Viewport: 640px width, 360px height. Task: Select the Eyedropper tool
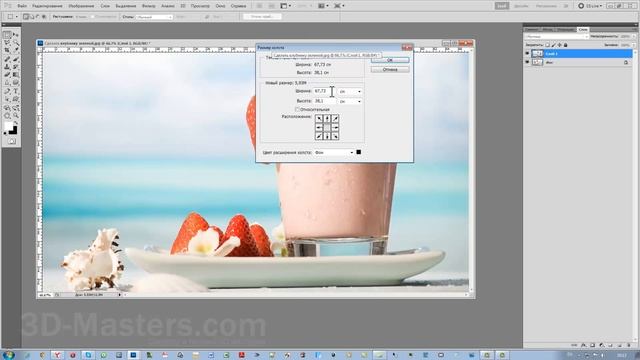pyautogui.click(x=16, y=50)
